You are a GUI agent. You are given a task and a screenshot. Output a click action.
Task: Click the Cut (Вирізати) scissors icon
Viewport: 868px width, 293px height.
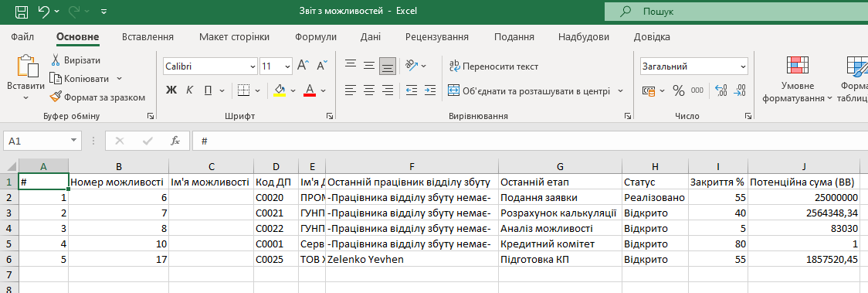56,60
